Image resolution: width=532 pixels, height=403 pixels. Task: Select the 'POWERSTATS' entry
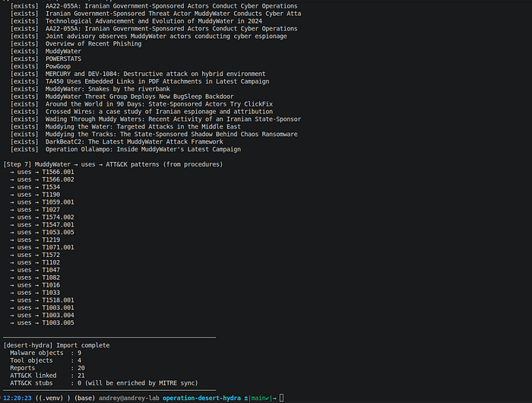coord(63,59)
